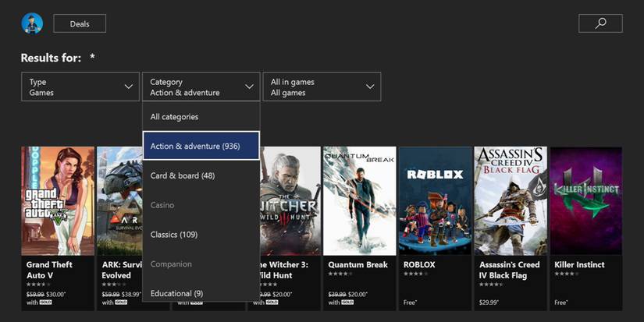The width and height of the screenshot is (644, 322).
Task: Click the Gold badge under GTA V
Action: (x=45, y=303)
